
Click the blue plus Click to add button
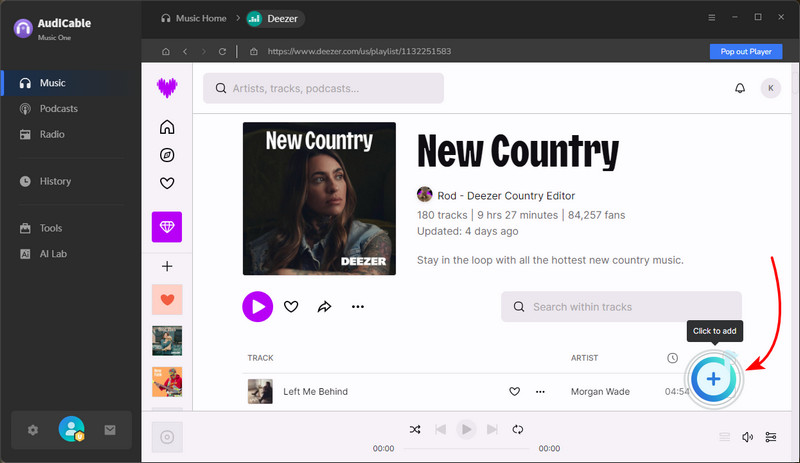coord(713,379)
